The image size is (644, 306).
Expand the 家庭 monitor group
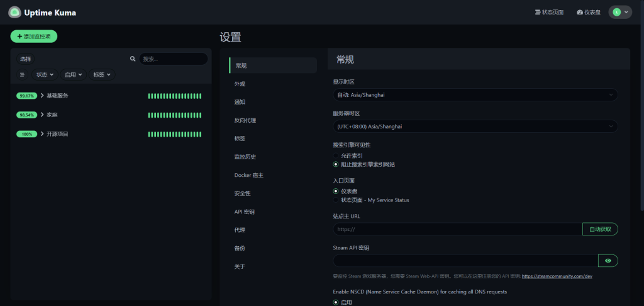[x=42, y=115]
